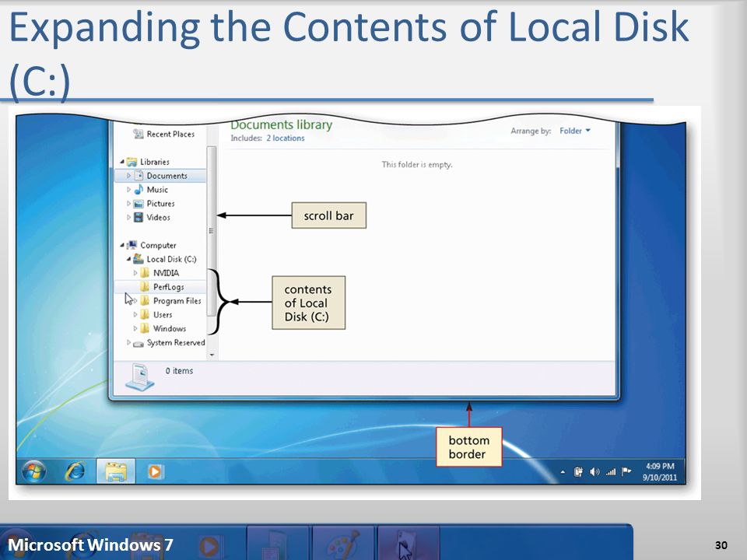Select the Music library
747x560 pixels.
[157, 190]
